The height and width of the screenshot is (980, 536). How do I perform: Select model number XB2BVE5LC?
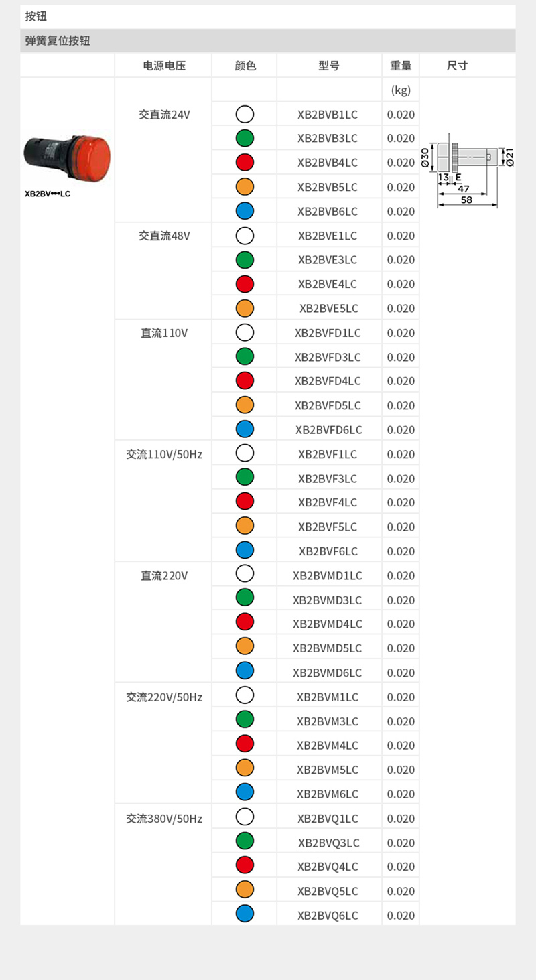pyautogui.click(x=328, y=309)
